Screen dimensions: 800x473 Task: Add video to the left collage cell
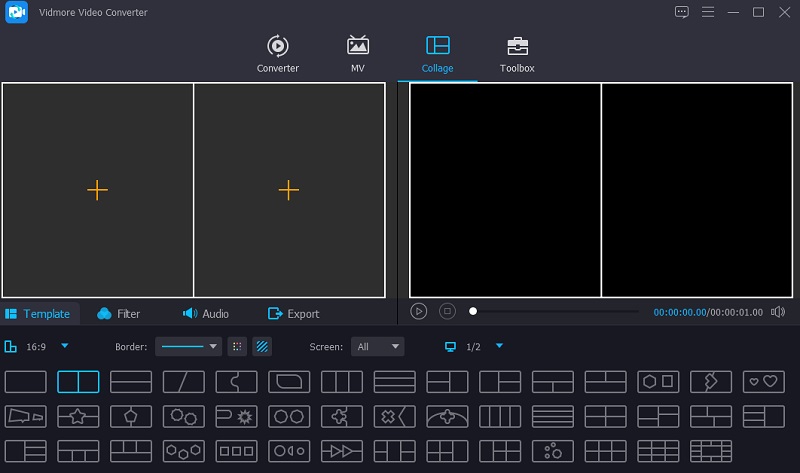pos(97,190)
